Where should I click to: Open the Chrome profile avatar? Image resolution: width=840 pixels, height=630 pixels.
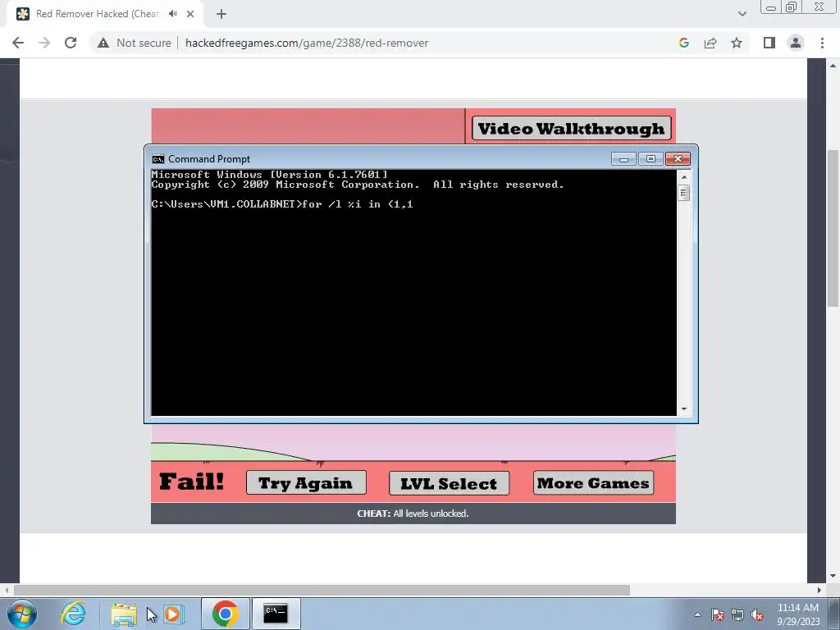pyautogui.click(x=796, y=43)
